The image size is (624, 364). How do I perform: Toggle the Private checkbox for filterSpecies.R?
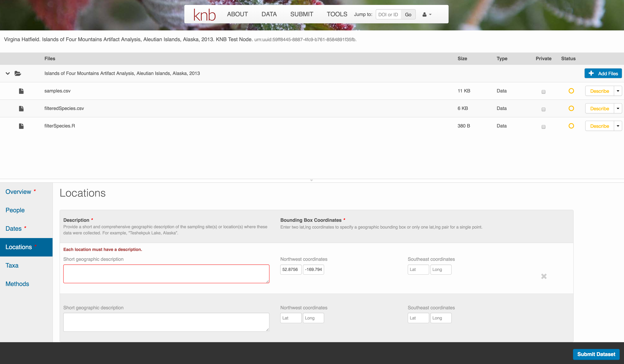click(544, 127)
